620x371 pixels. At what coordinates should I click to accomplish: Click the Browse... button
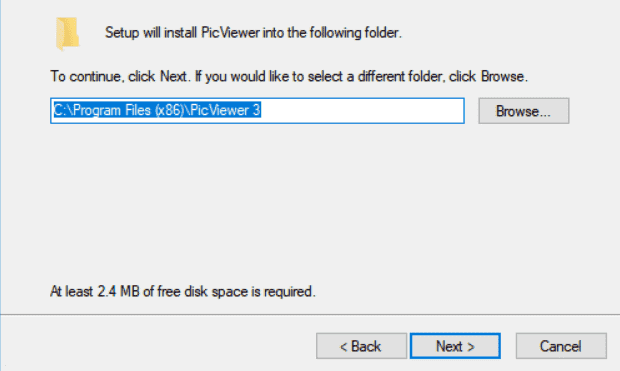pos(524,111)
